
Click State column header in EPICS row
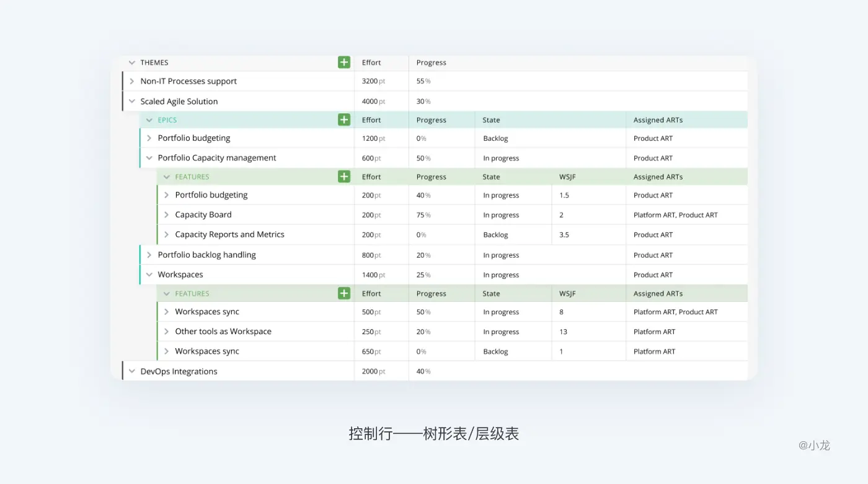[x=491, y=120]
